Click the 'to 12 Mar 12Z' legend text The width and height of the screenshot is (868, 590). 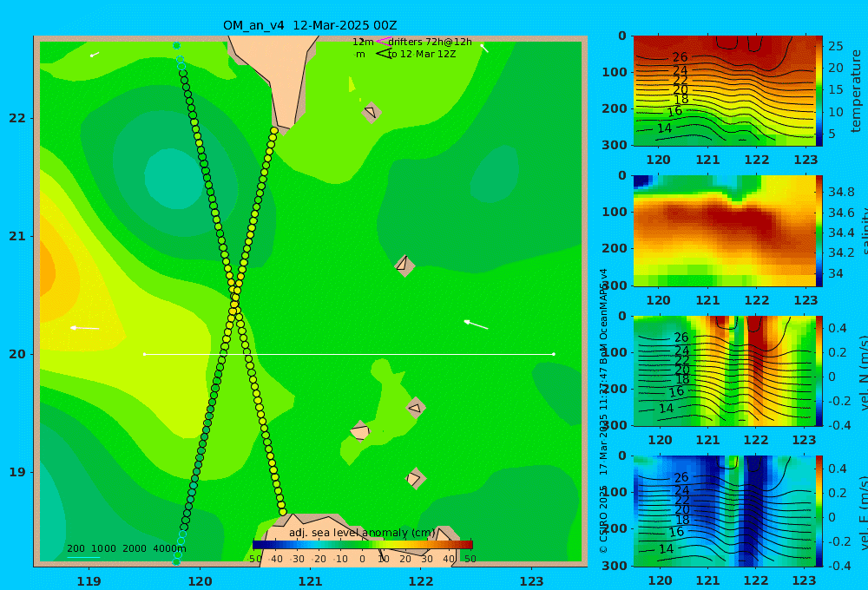point(422,55)
